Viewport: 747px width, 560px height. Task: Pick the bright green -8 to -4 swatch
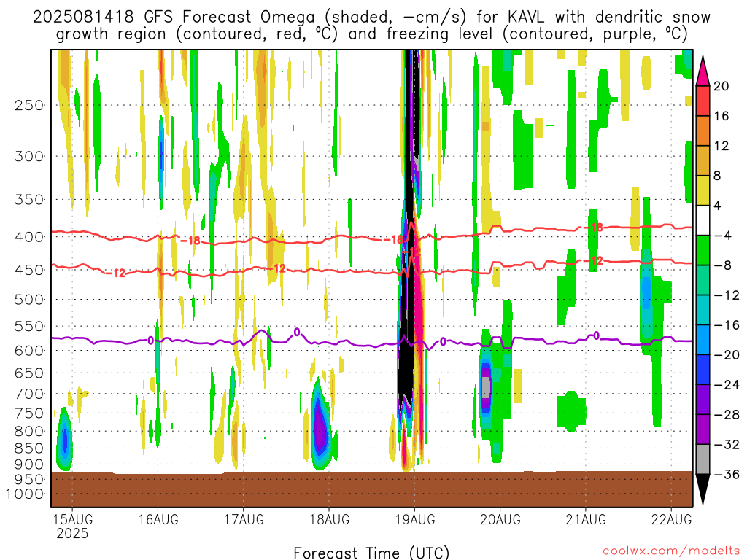point(703,250)
